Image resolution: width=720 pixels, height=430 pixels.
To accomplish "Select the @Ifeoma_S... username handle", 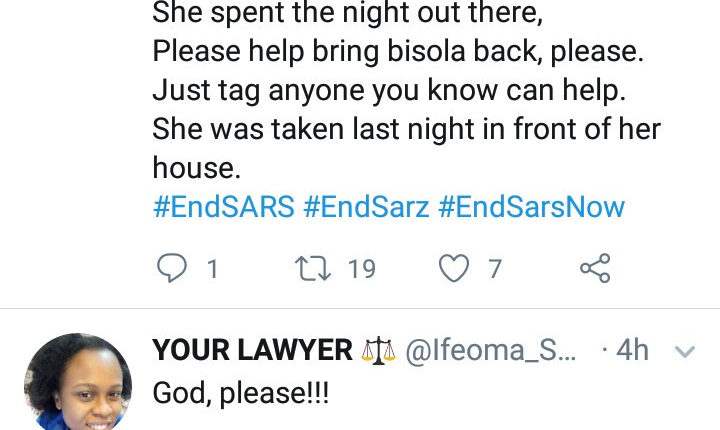I will tap(490, 350).
